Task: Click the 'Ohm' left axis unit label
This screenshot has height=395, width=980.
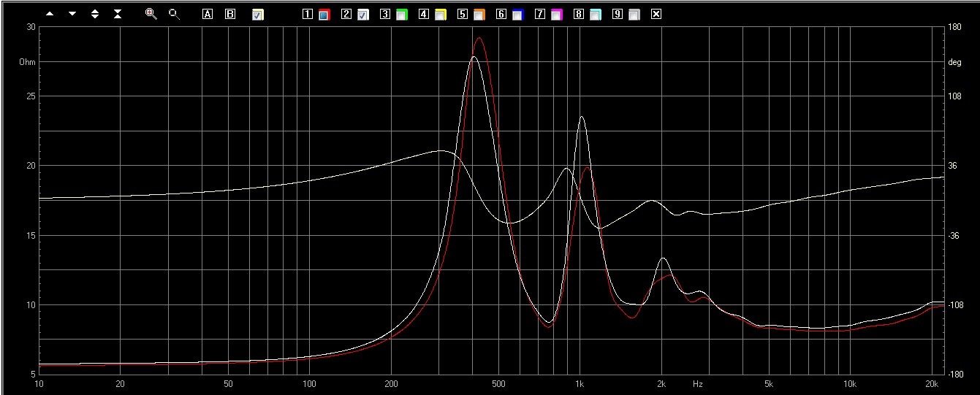Action: click(27, 62)
